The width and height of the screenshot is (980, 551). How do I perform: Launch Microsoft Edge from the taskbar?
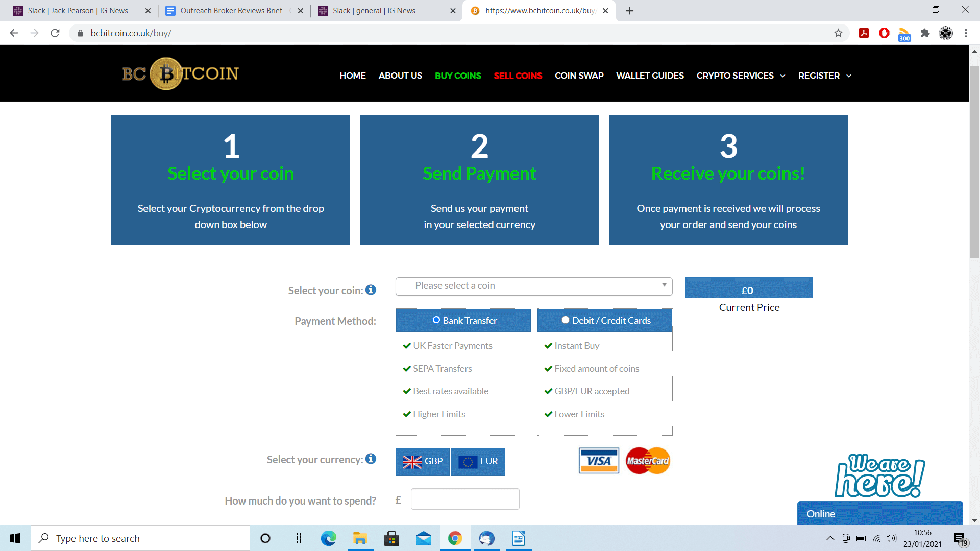[328, 538]
